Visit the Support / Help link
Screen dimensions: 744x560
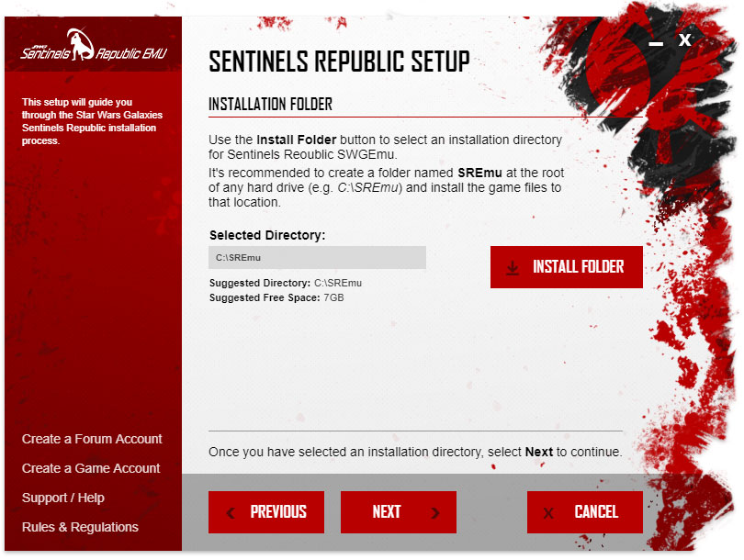(x=63, y=498)
